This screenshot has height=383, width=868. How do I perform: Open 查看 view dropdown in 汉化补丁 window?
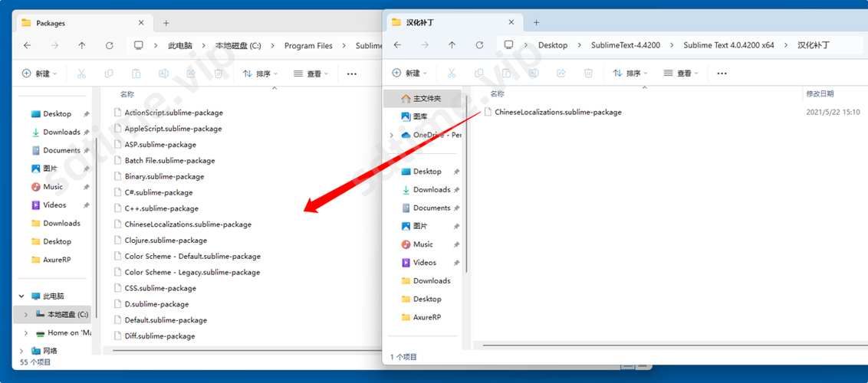(x=681, y=73)
